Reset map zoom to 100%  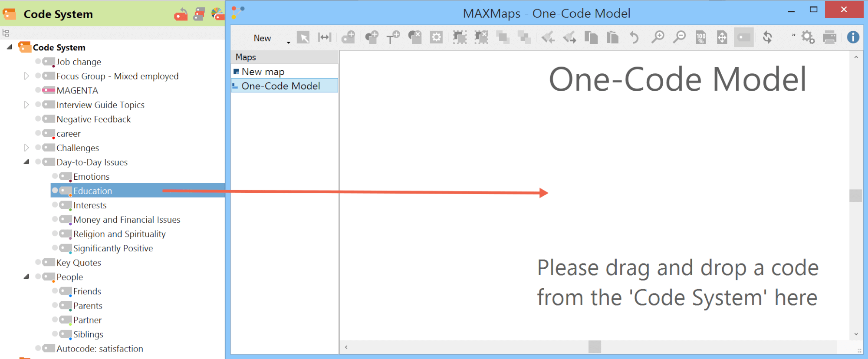coord(701,37)
